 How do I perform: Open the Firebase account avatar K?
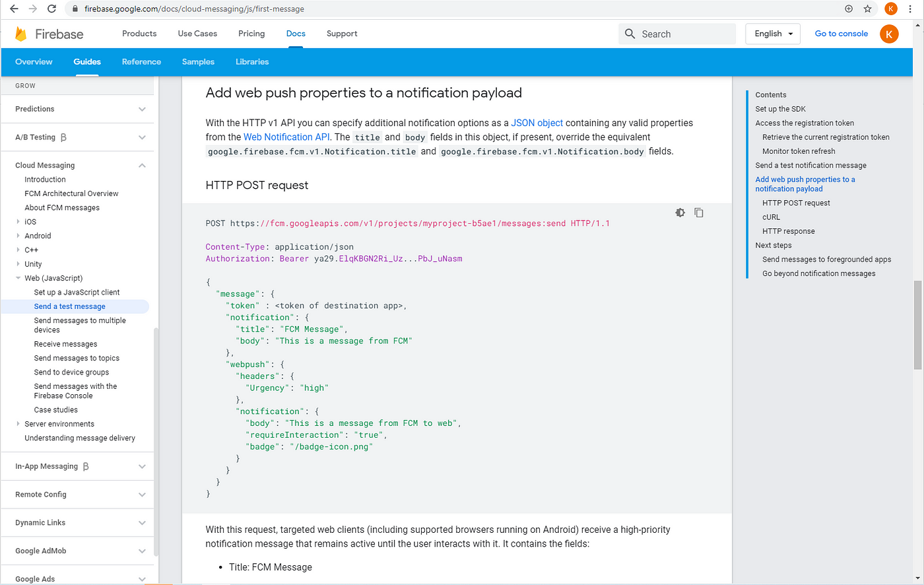(889, 34)
